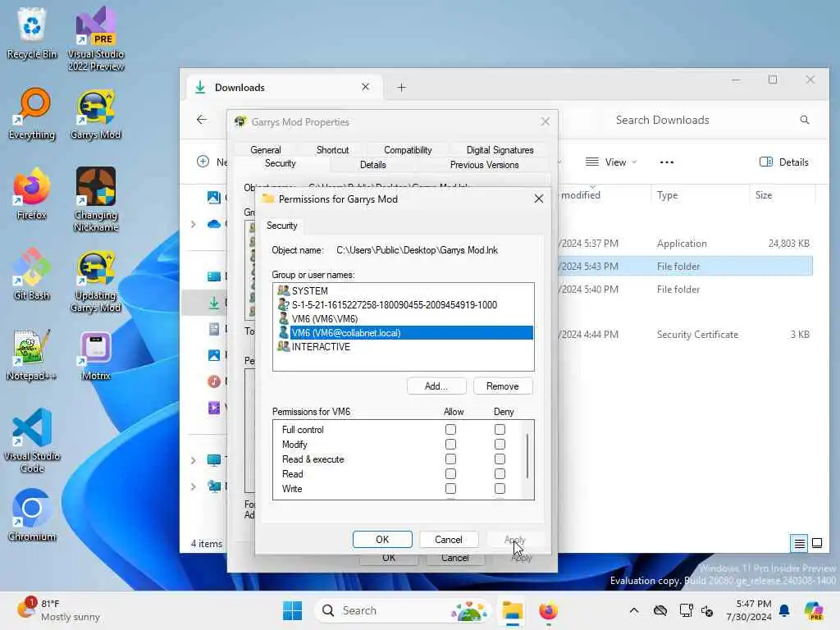
Task: Open the weather widget on the taskbar
Action: click(59, 610)
